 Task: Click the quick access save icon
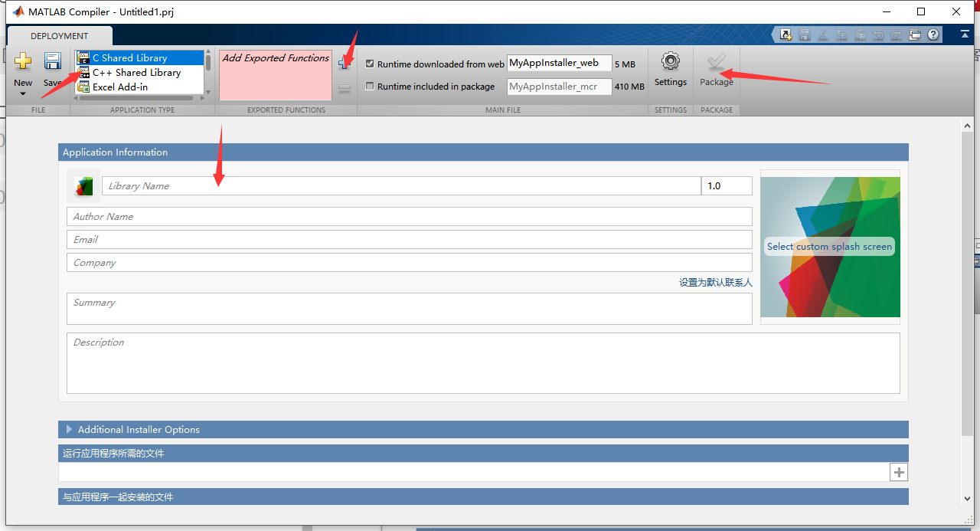[x=804, y=34]
